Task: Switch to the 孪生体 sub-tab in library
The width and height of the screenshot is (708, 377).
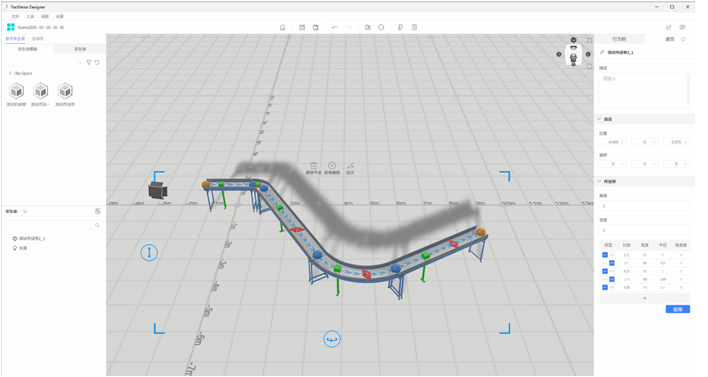Action: (80, 49)
